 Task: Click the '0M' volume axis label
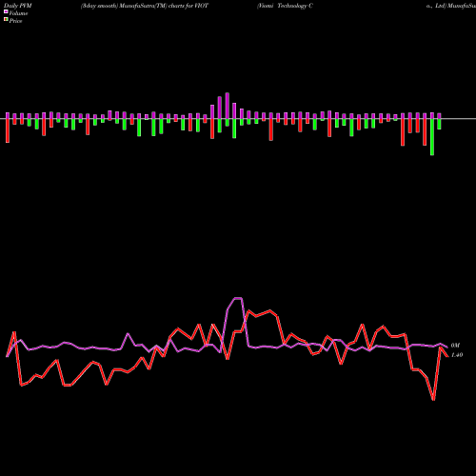tap(455, 346)
